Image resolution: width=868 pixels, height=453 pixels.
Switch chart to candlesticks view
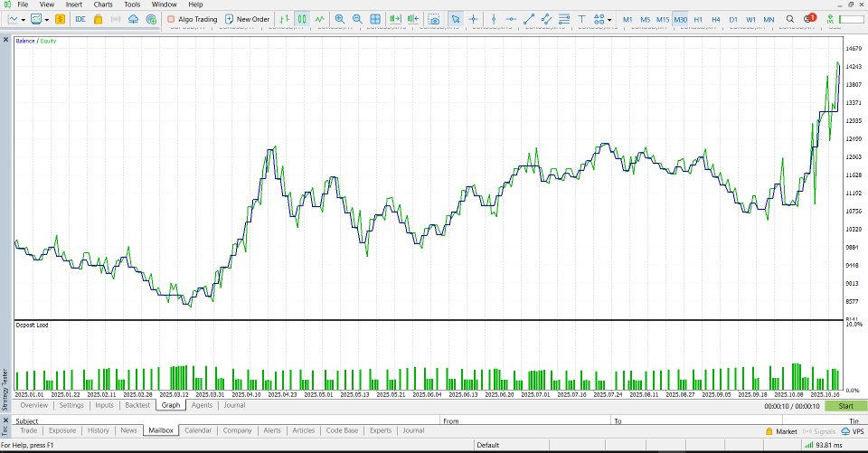(x=302, y=19)
